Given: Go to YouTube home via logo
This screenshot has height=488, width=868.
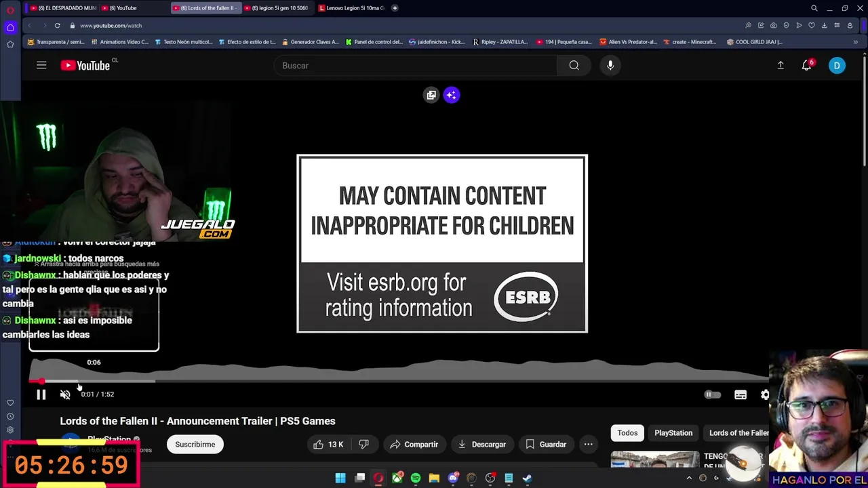Looking at the screenshot, I should pyautogui.click(x=85, y=66).
